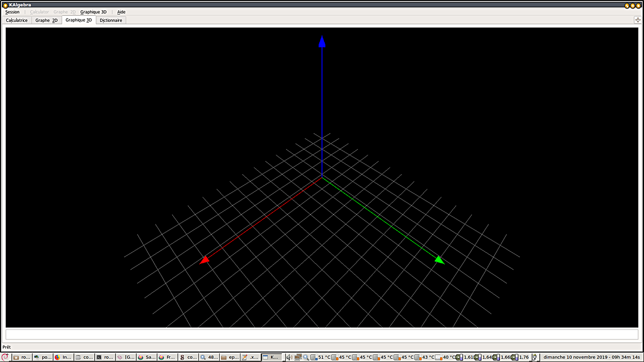Click the blue Z axis arrowhead

click(x=322, y=42)
